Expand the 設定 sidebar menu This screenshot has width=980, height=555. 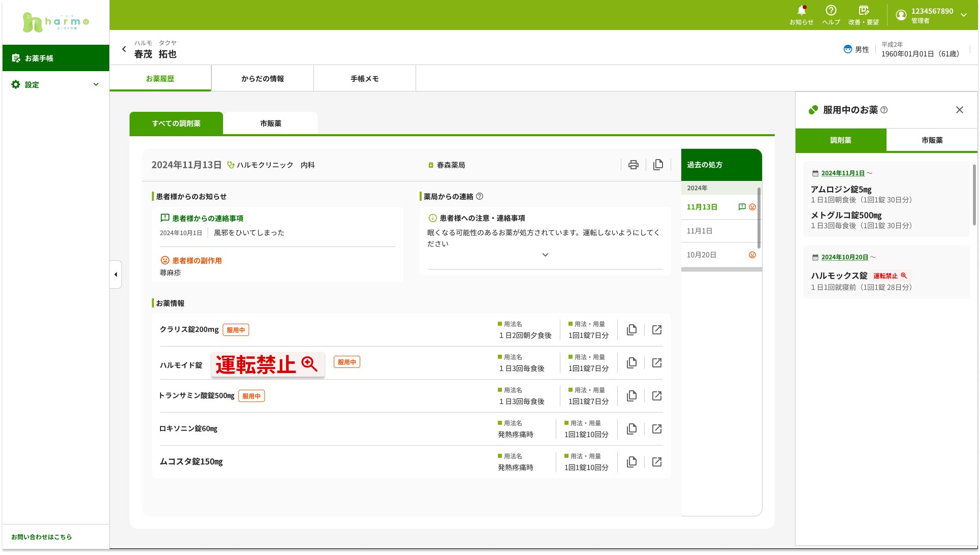pos(96,84)
